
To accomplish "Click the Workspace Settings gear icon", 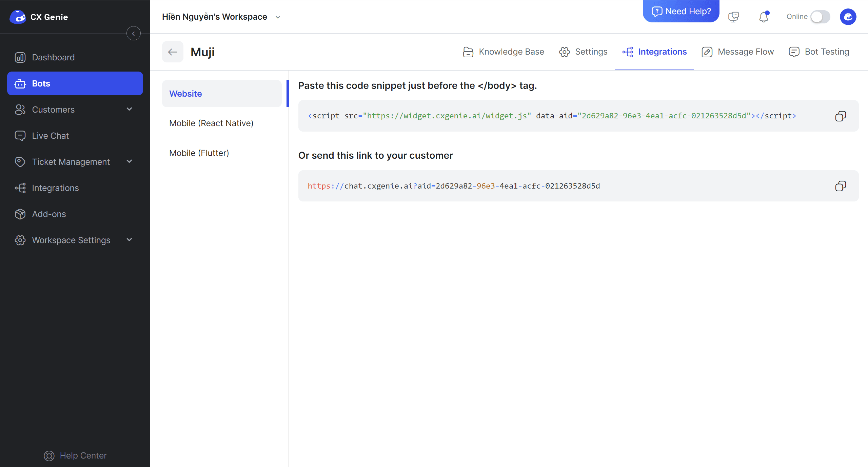I will tap(20, 240).
